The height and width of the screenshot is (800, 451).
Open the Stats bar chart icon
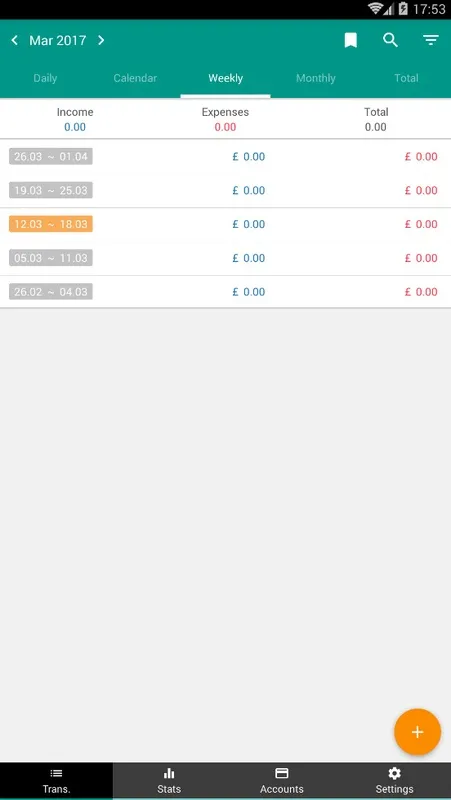[169, 773]
